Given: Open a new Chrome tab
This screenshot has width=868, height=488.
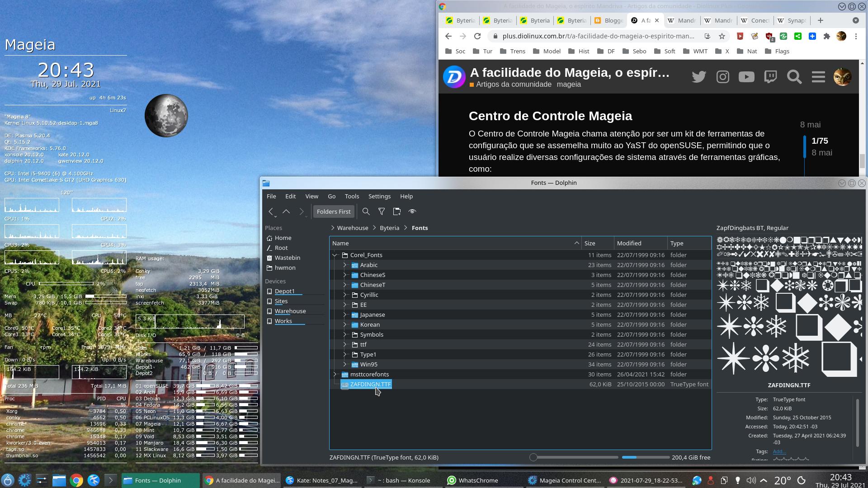Looking at the screenshot, I should click(x=821, y=20).
